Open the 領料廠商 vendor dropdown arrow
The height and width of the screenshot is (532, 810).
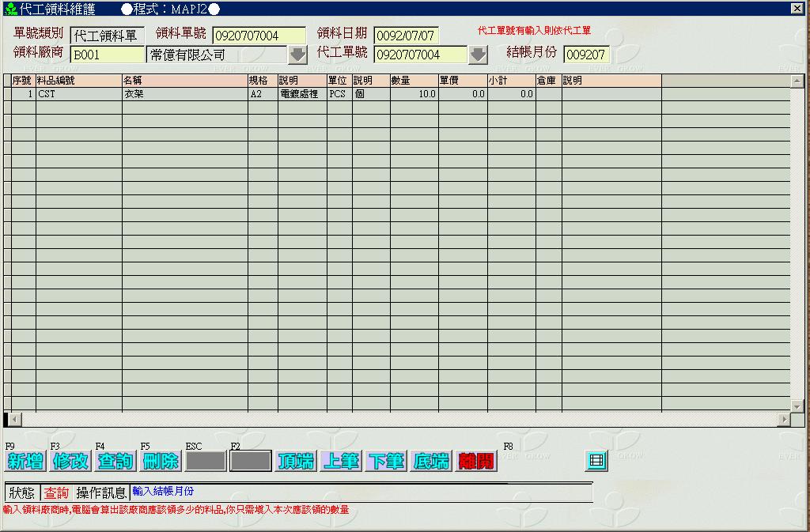tap(297, 55)
